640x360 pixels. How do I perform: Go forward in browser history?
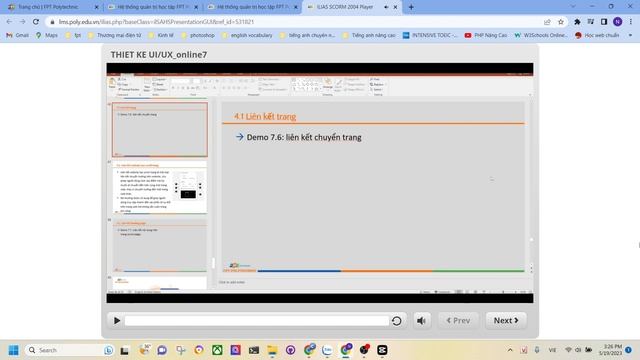(22, 22)
